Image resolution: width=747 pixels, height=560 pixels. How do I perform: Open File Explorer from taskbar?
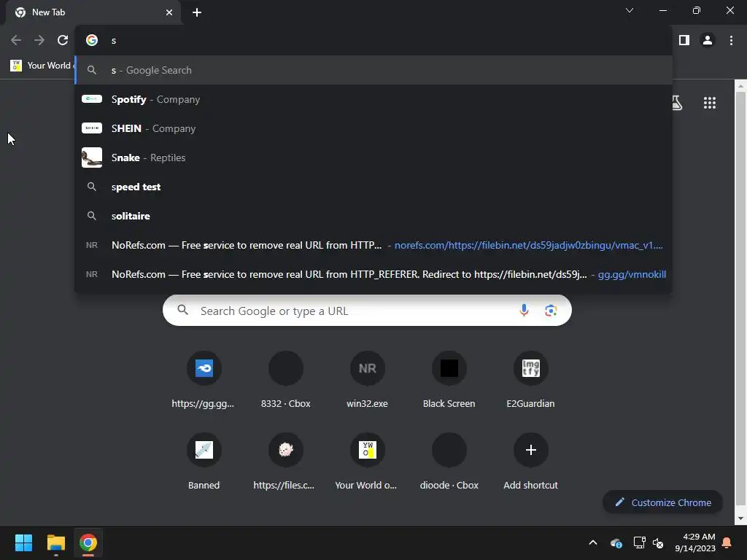pos(55,542)
